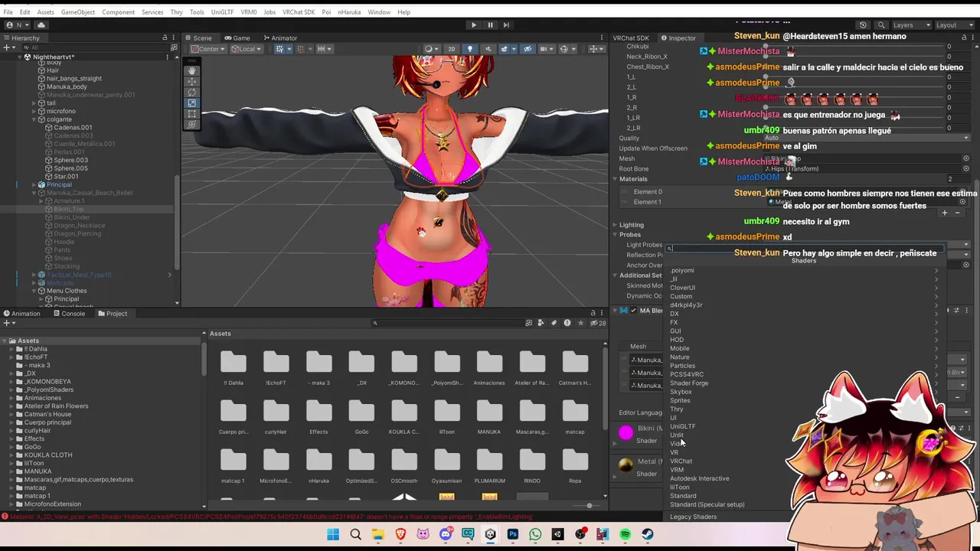Click the Bikini material magenta preview swatch

626,433
